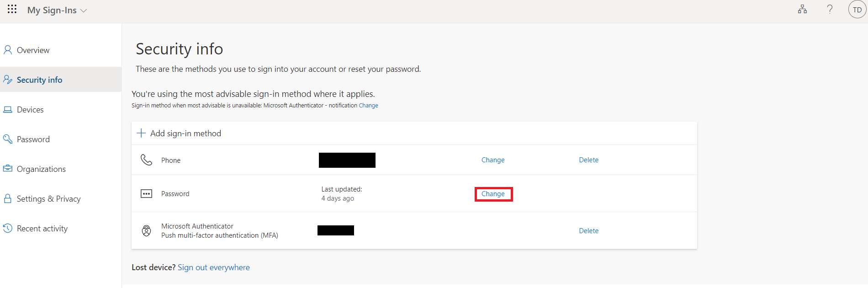The height and width of the screenshot is (288, 868).
Task: Open the app launcher waffle icon
Action: click(12, 9)
